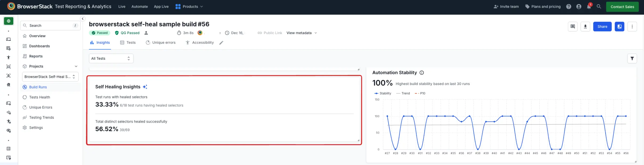This screenshot has height=165, width=644.
Task: Open Plans and pricing link
Action: coord(543,6)
